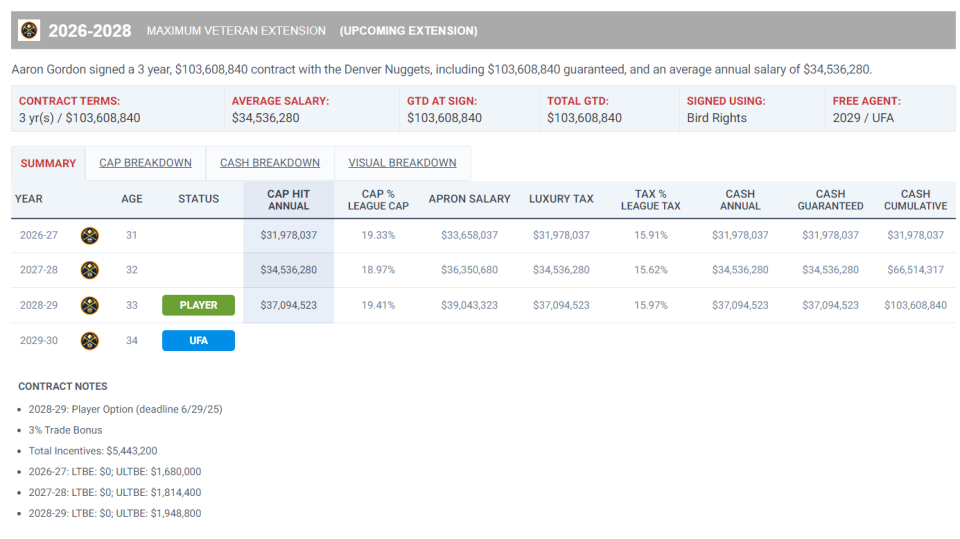Click the Nuggets team logo in 2029-30 row
Viewport: 960px width, 539px height.
[x=89, y=340]
